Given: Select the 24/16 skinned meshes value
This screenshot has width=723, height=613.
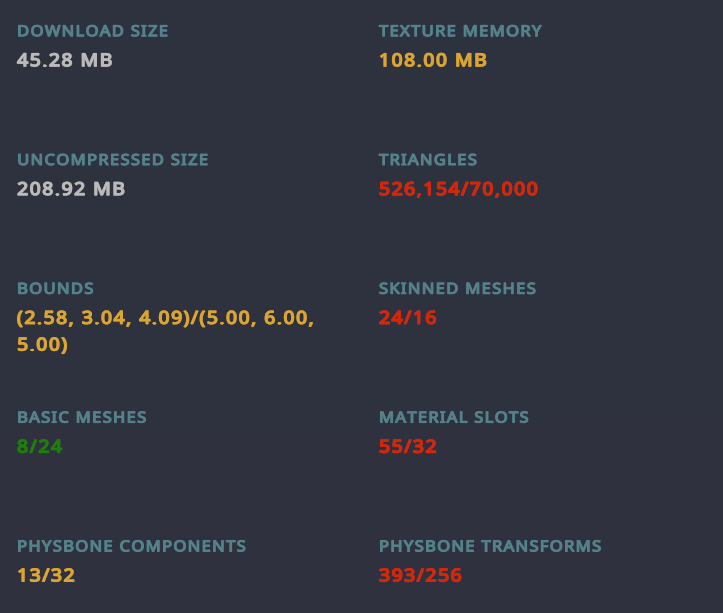Looking at the screenshot, I should pyautogui.click(x=408, y=317).
